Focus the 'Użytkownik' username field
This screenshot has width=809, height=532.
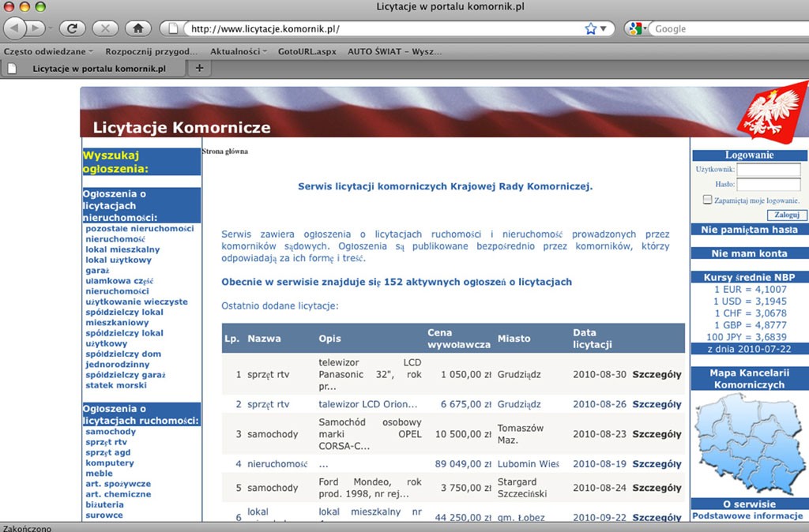pyautogui.click(x=768, y=170)
